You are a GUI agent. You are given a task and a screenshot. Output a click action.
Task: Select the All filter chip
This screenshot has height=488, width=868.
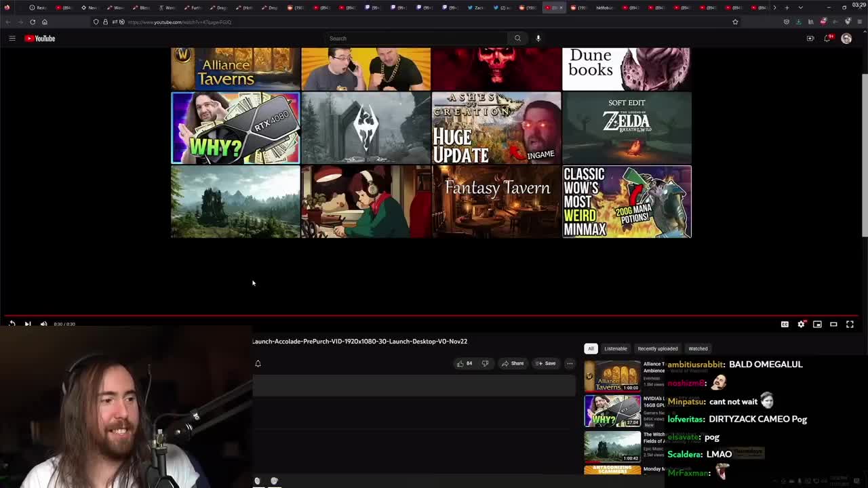(x=591, y=348)
